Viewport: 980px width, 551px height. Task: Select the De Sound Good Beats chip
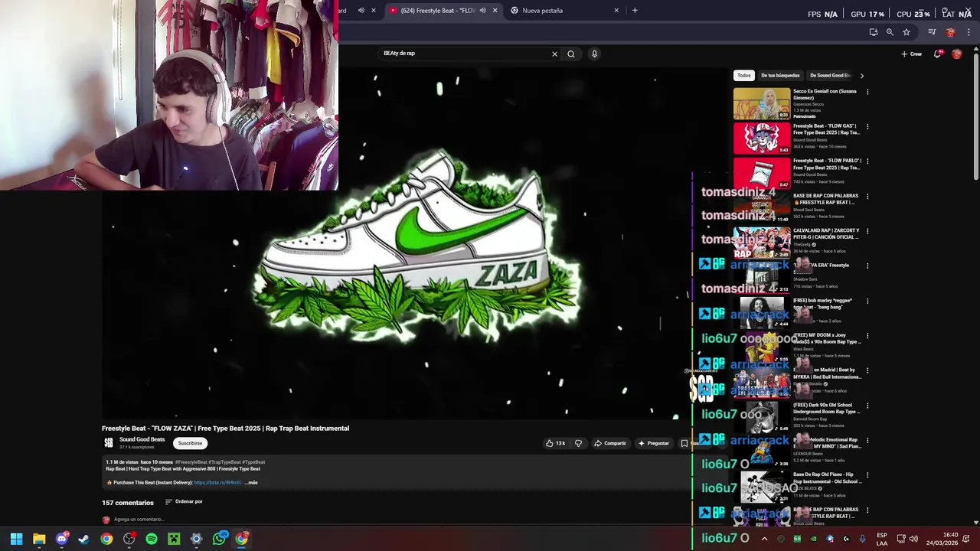[x=830, y=76]
